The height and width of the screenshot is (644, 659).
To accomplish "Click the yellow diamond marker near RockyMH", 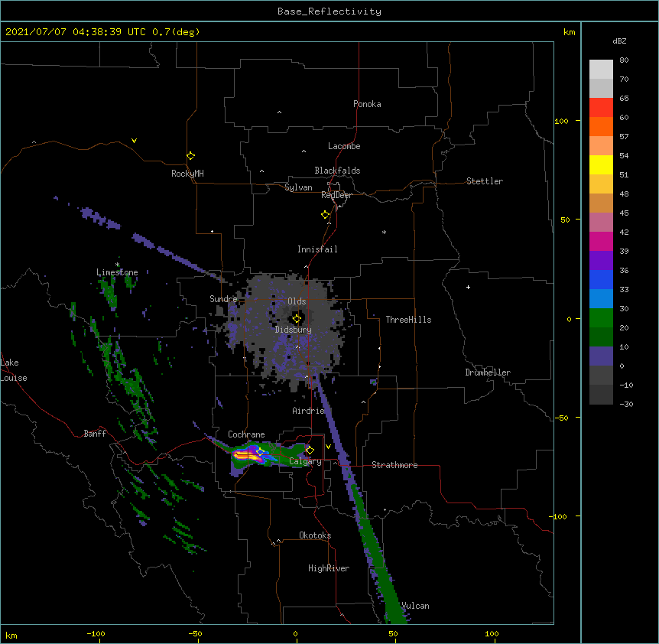I will pos(190,156).
